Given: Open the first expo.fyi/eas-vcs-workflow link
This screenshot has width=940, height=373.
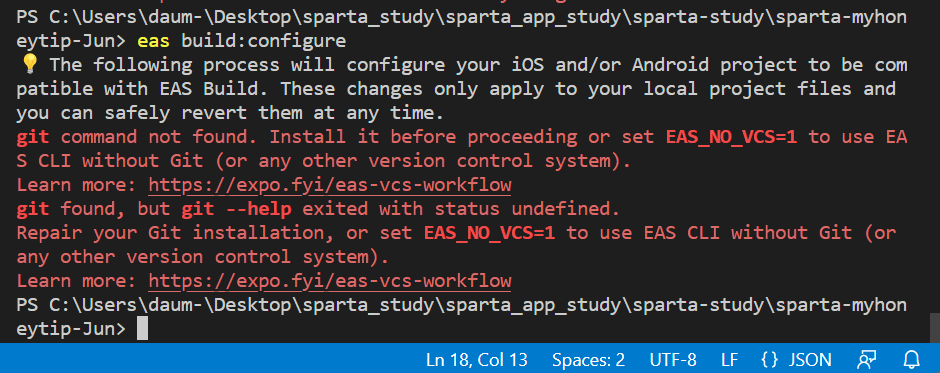Looking at the screenshot, I should click(x=330, y=185).
